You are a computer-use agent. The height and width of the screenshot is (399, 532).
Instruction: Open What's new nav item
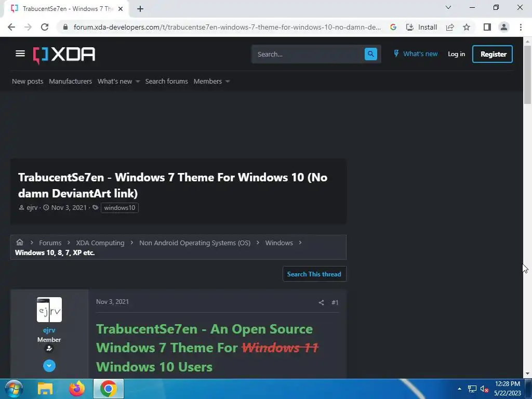click(x=115, y=81)
